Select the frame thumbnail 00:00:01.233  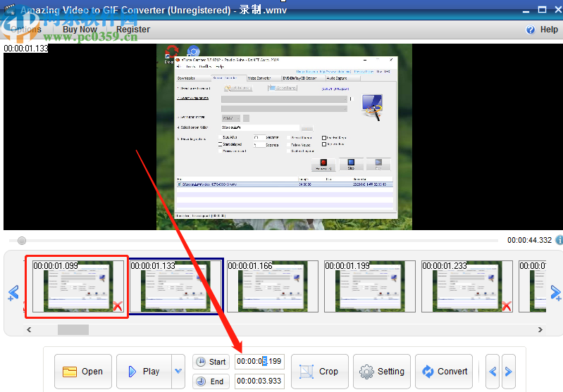tap(467, 286)
